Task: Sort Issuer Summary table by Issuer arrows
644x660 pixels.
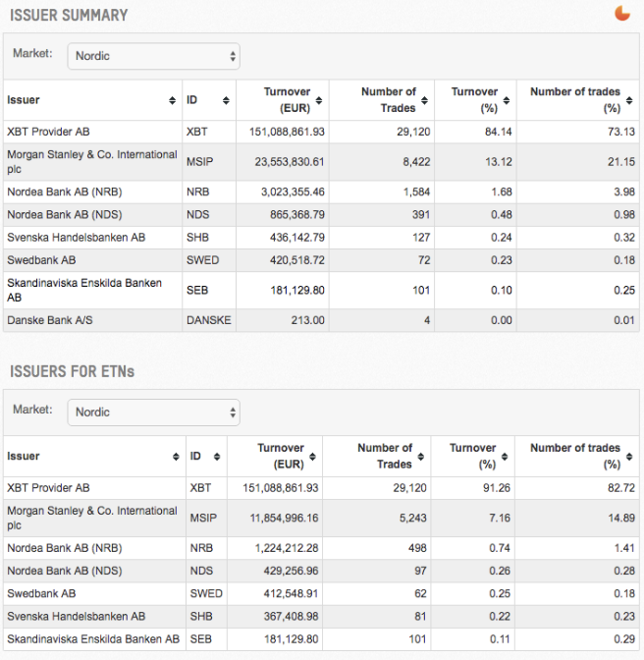Action: pos(173,100)
